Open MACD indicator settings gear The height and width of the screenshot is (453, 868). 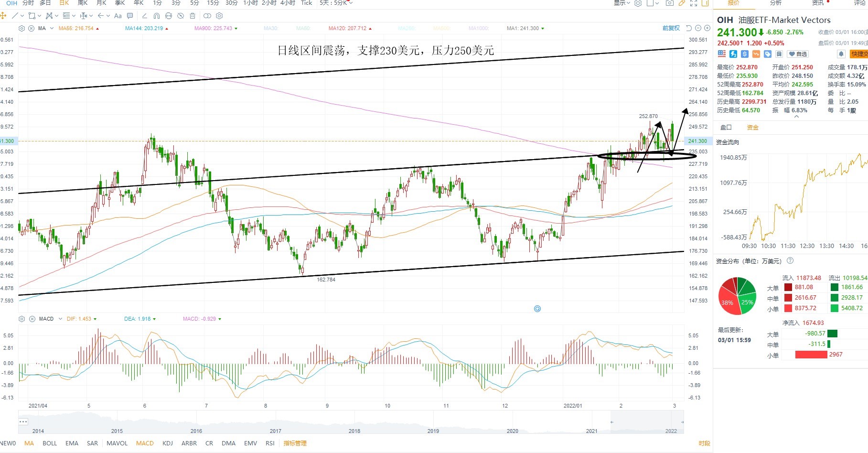(x=21, y=319)
